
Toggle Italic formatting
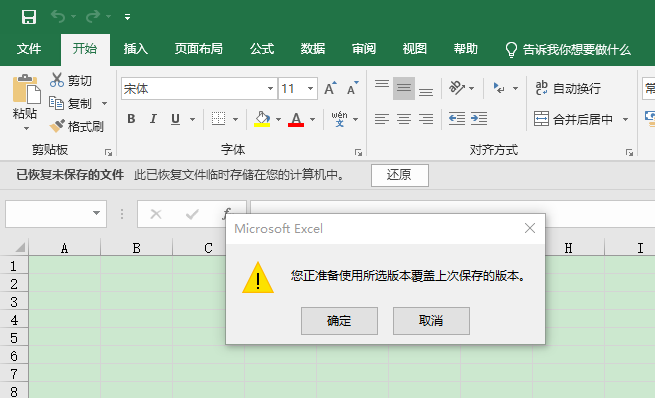(153, 119)
